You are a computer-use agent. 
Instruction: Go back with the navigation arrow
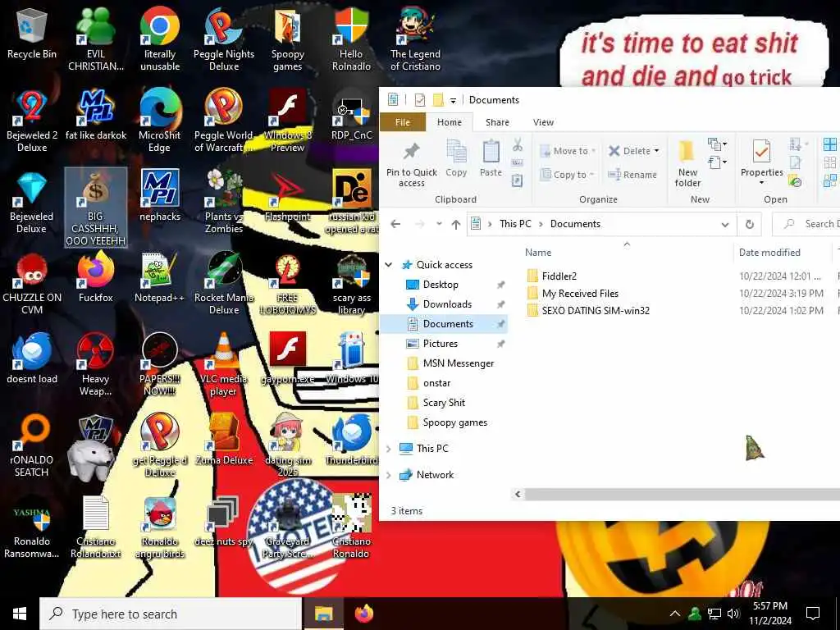(x=395, y=225)
